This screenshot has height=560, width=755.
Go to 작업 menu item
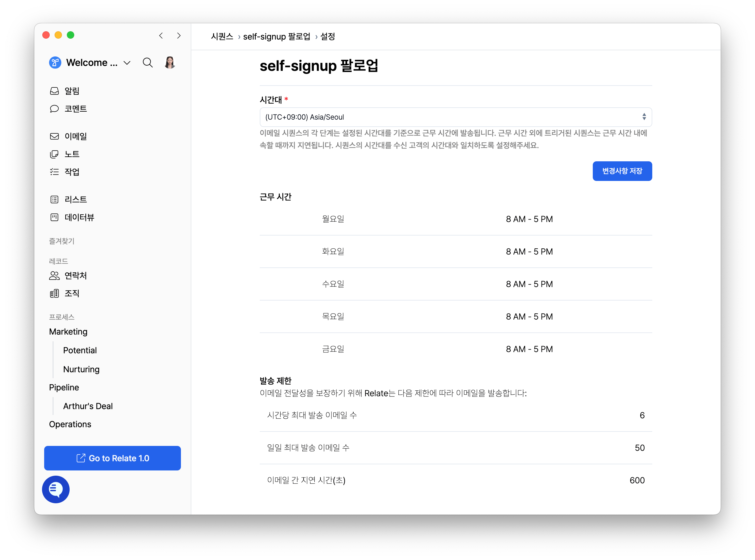pyautogui.click(x=72, y=172)
